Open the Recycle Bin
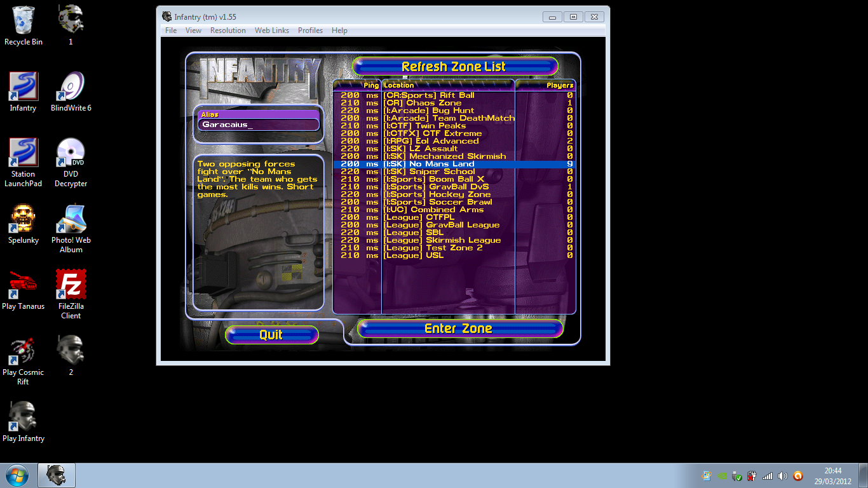This screenshot has width=868, height=488. click(x=24, y=21)
